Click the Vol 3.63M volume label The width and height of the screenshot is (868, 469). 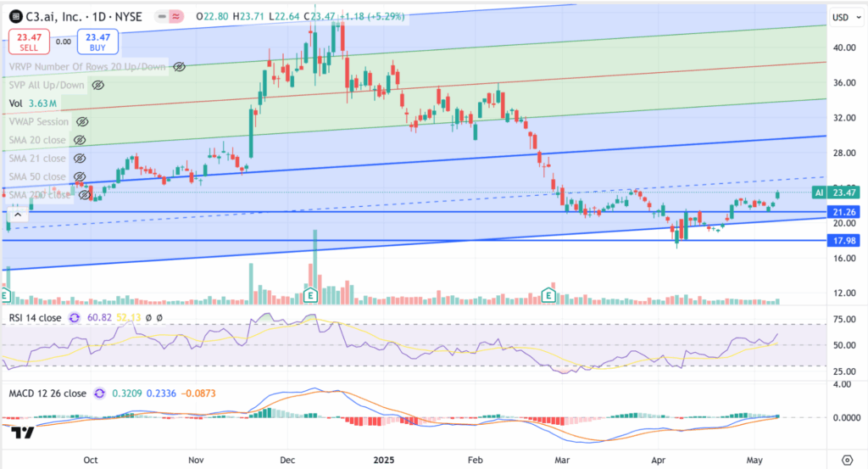coord(33,103)
